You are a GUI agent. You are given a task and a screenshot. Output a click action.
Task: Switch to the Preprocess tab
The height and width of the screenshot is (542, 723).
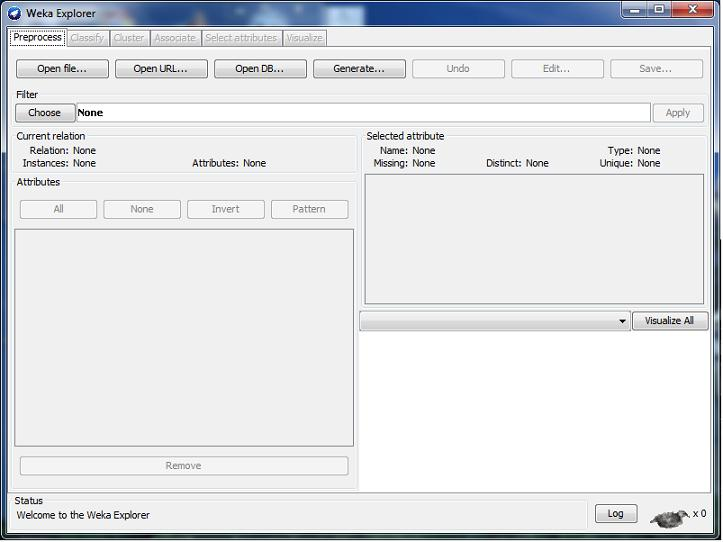click(37, 37)
